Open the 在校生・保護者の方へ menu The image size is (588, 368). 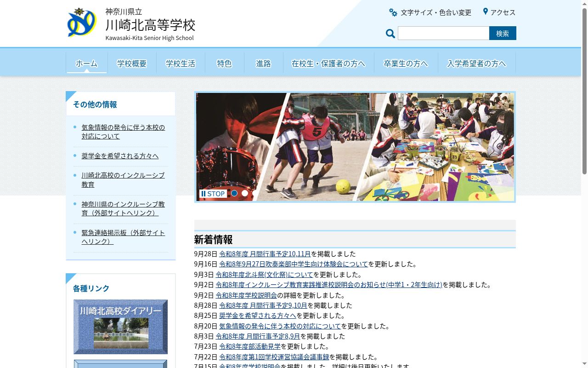click(328, 63)
